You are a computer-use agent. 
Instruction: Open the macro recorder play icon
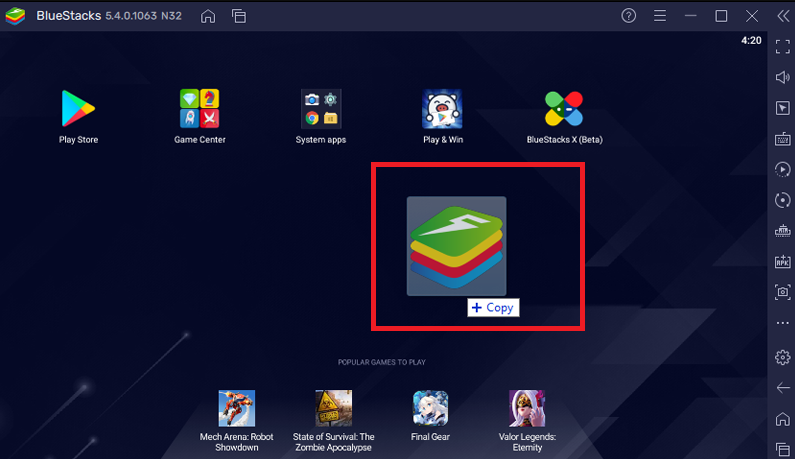(782, 169)
